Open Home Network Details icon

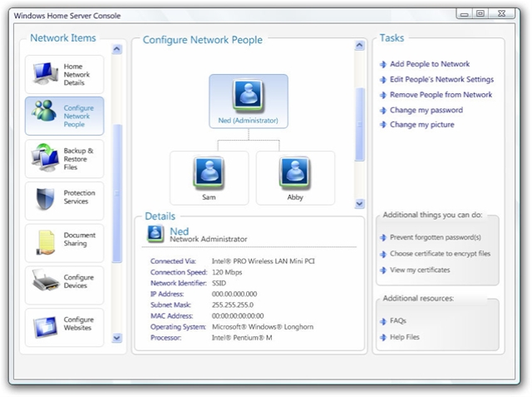click(46, 74)
